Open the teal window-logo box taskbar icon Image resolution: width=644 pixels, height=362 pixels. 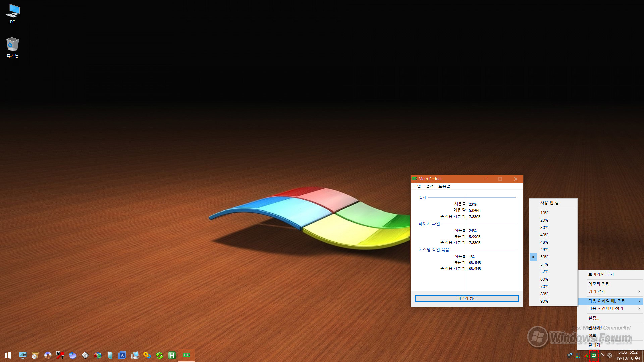click(x=110, y=355)
